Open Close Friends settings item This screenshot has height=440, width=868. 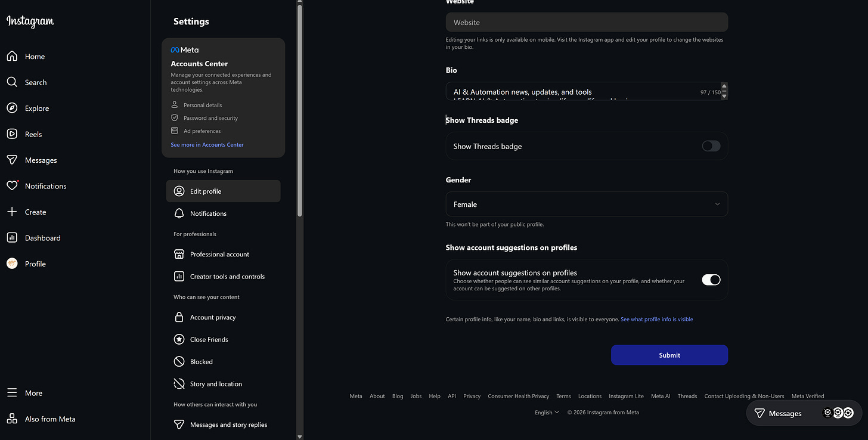tap(223, 339)
